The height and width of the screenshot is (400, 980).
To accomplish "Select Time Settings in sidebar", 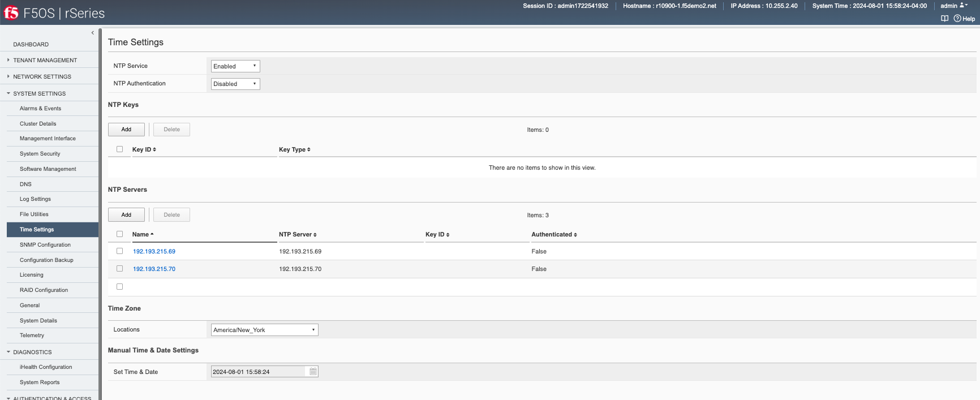I will (x=52, y=230).
